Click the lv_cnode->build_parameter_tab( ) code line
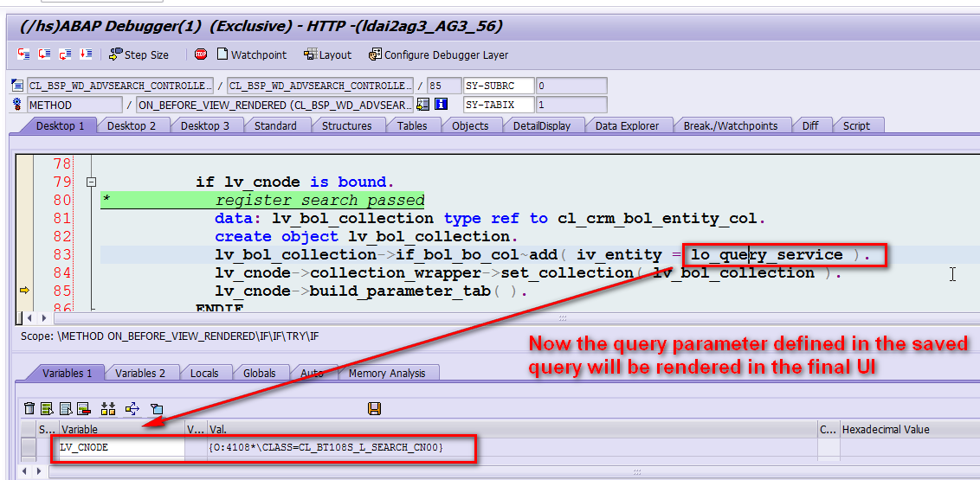 [x=371, y=291]
